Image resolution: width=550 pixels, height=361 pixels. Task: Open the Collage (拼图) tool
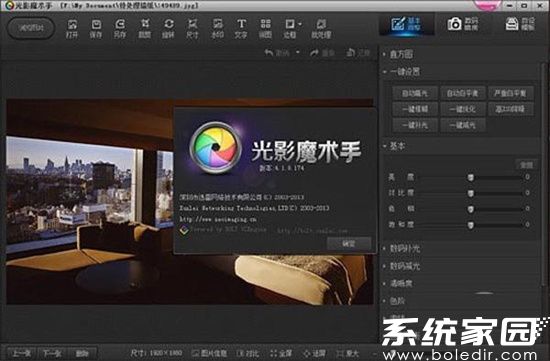(266, 28)
